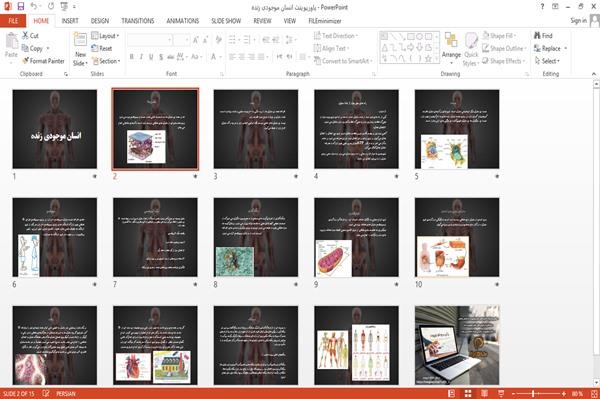Open Shape Outline options
This screenshot has height=399, width=600.
click(504, 48)
